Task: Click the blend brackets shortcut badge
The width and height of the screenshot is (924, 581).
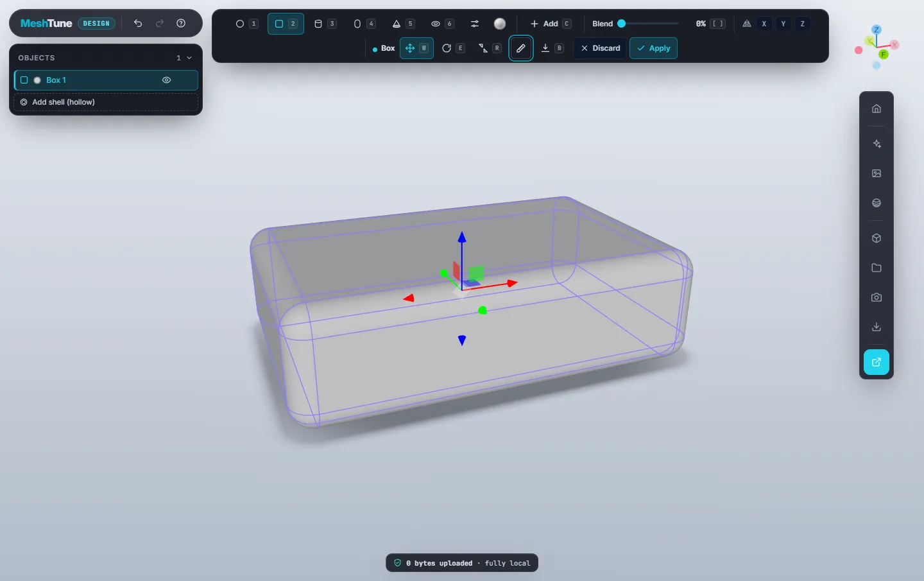Action: click(x=718, y=24)
